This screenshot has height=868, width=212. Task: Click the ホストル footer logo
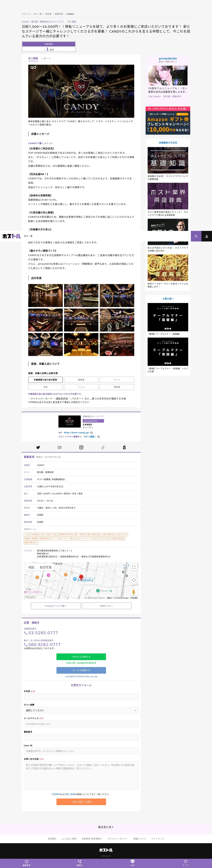click(106, 850)
